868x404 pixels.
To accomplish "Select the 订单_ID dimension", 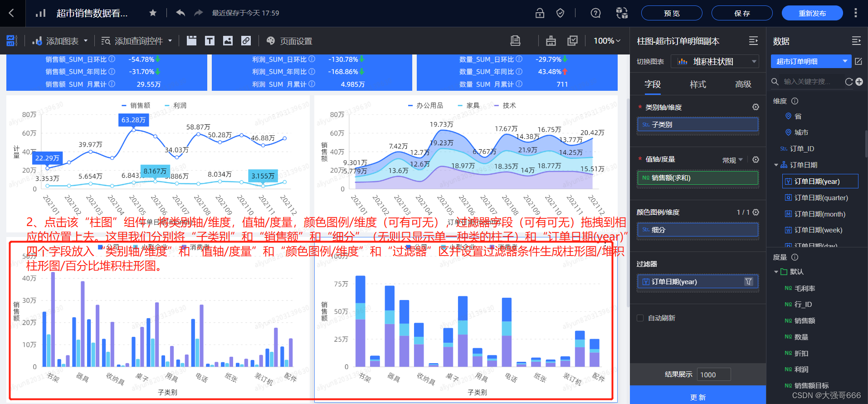I will [x=803, y=149].
